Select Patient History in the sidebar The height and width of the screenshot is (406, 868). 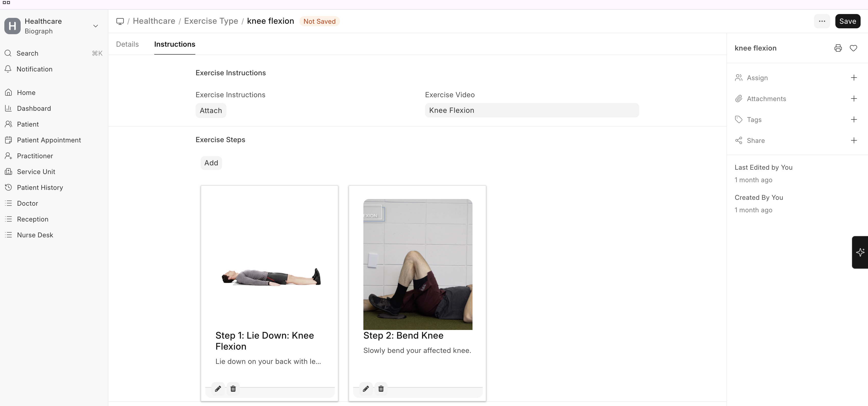pyautogui.click(x=40, y=188)
